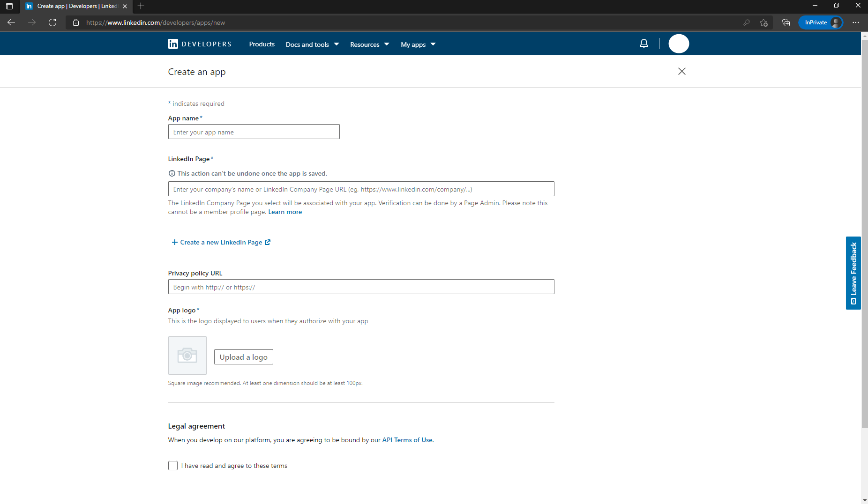Click the lock icon in the address bar
Viewport: 868px width, 504px height.
coord(75,22)
